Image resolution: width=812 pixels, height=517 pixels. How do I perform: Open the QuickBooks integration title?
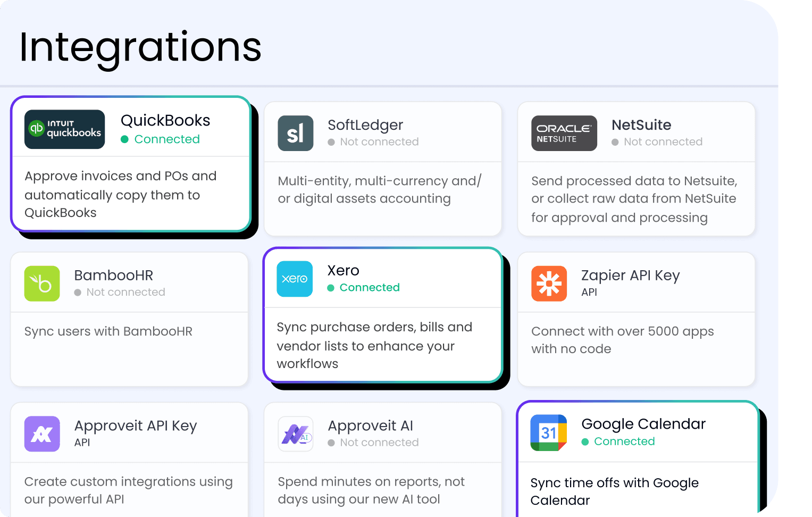coord(165,120)
